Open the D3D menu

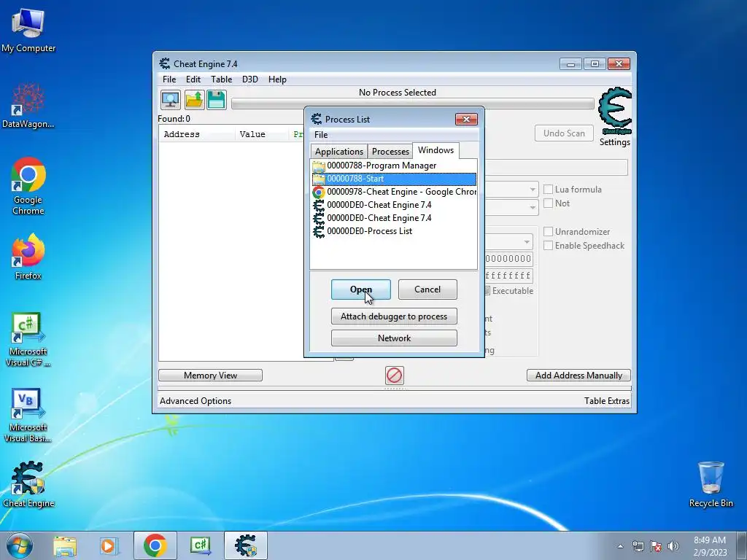coord(250,79)
